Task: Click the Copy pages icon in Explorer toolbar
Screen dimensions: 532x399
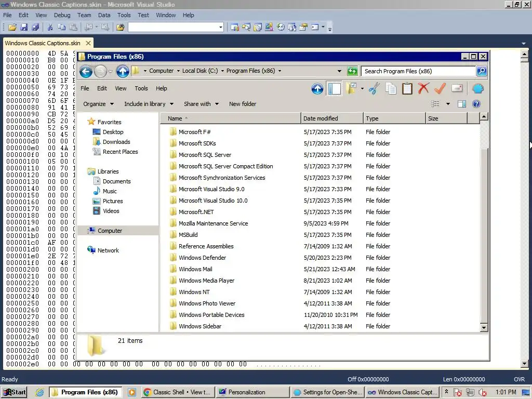Action: 391,89
